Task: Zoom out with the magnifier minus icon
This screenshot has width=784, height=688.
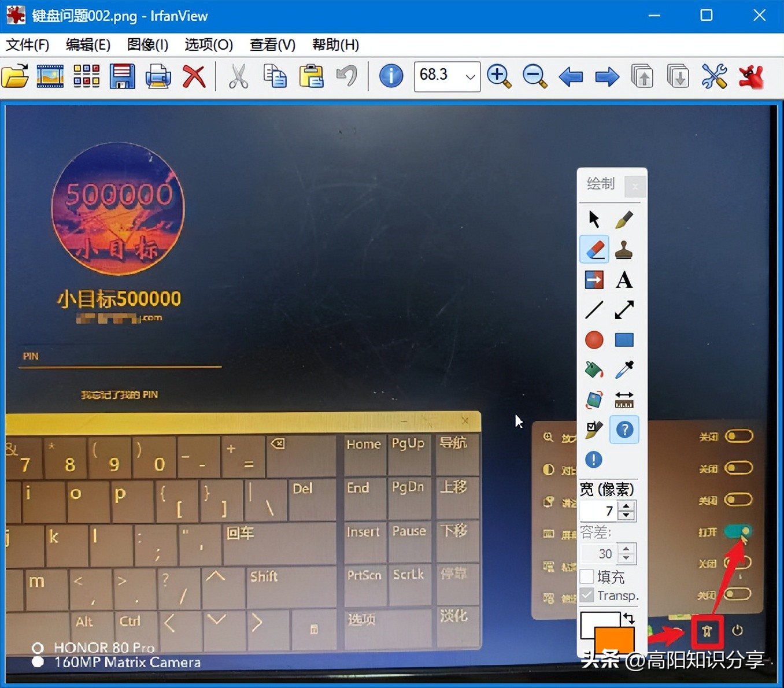Action: click(x=535, y=76)
